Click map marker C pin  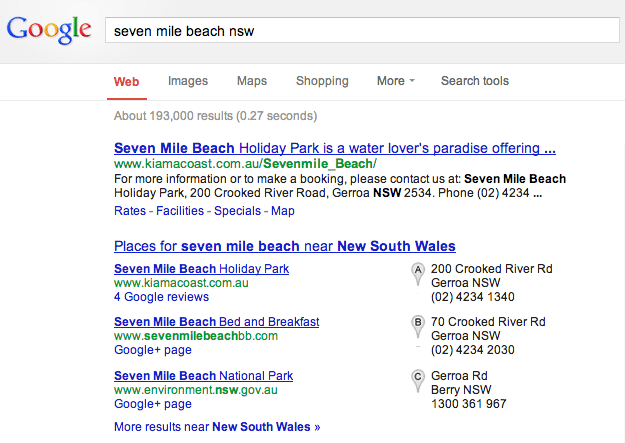(x=418, y=378)
